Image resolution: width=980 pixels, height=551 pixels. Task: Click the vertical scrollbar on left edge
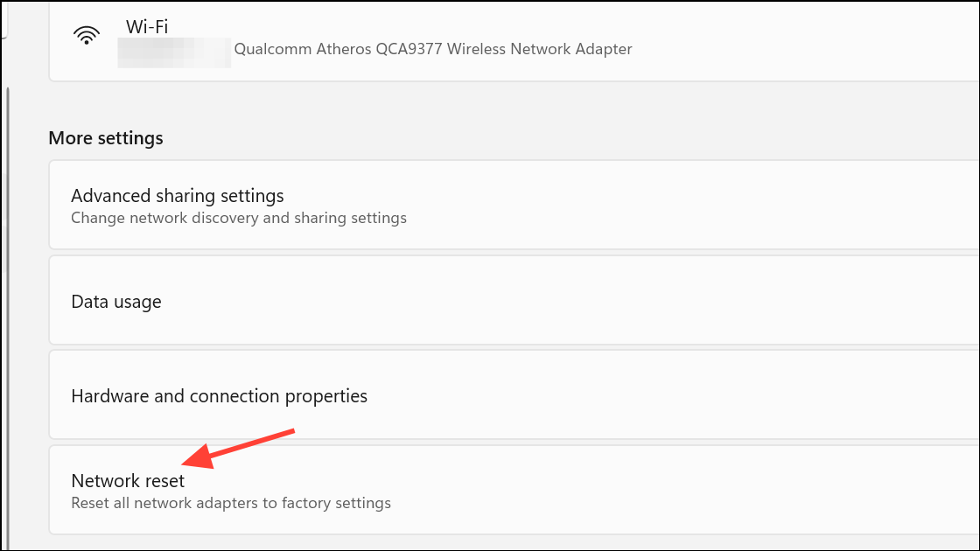coord(8,312)
